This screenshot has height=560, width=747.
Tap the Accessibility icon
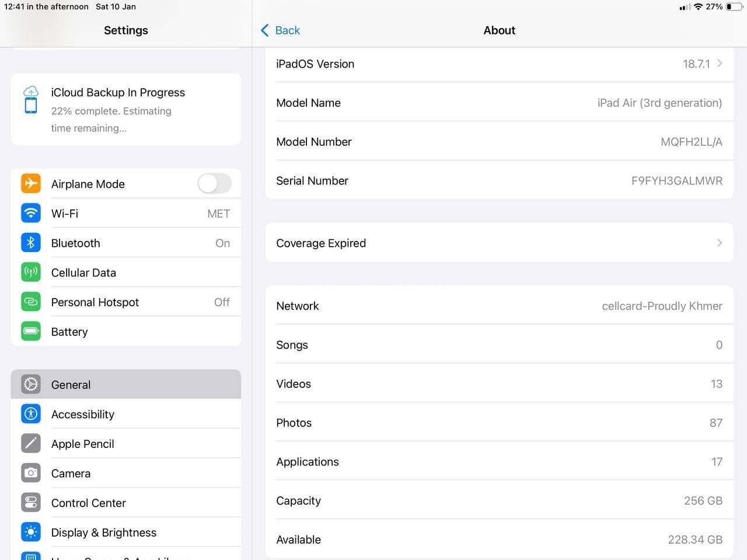[31, 414]
